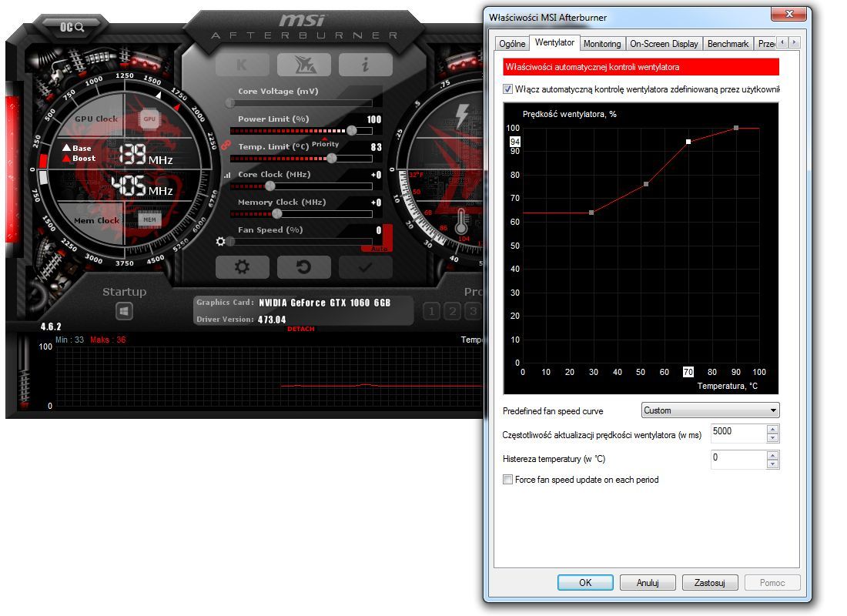Switch to the Monitoring tab

click(602, 44)
